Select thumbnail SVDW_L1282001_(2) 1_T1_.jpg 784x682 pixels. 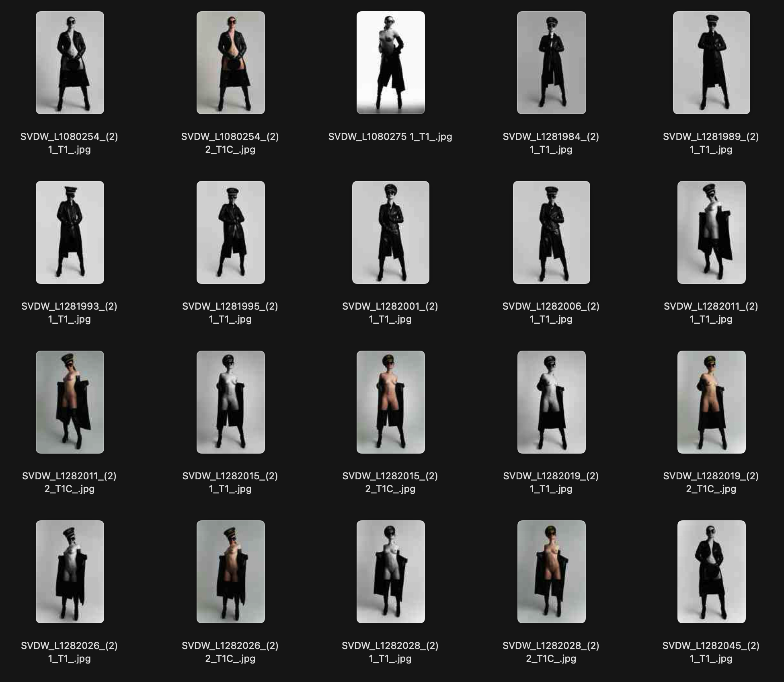(x=390, y=232)
